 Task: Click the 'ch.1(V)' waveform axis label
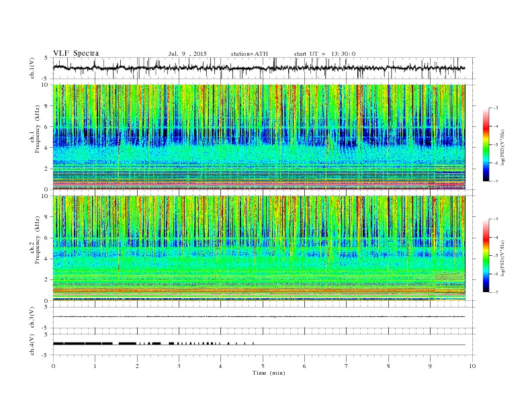point(32,68)
